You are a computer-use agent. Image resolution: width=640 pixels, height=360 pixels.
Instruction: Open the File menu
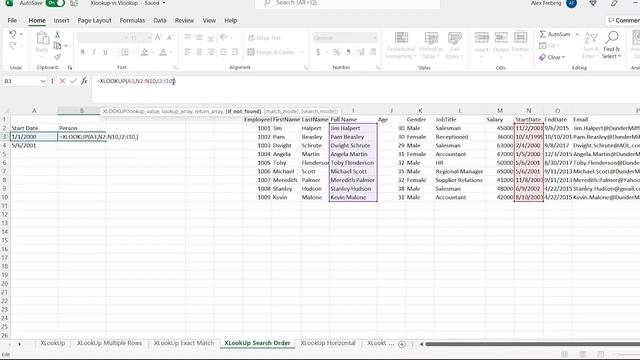click(x=12, y=20)
